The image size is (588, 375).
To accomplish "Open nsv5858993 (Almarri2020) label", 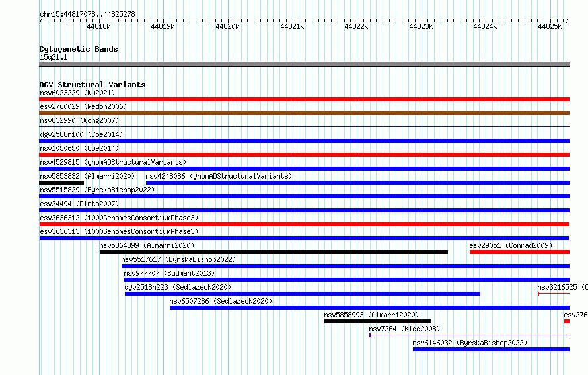I will coord(371,315).
